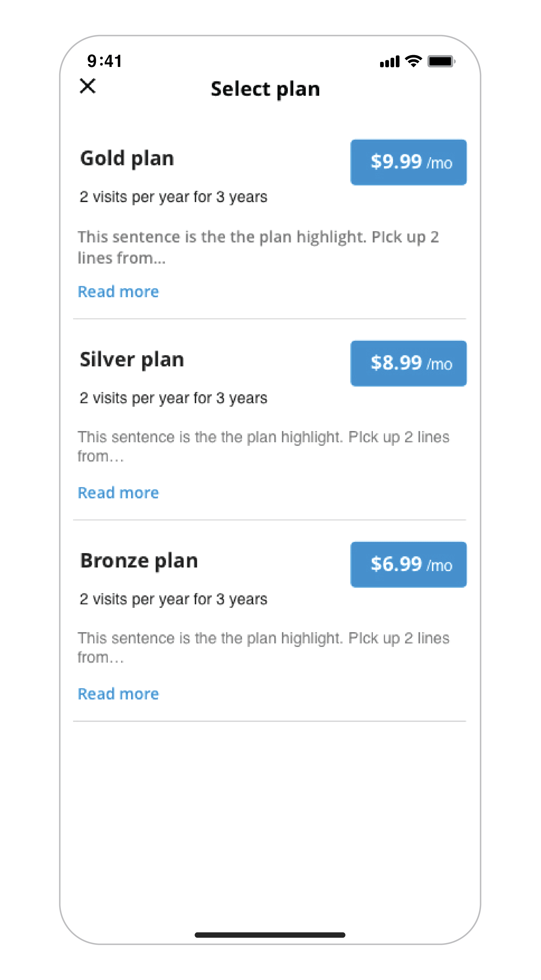Select the $9.99 /mo Gold plan price
This screenshot has width=541, height=980.
click(408, 162)
